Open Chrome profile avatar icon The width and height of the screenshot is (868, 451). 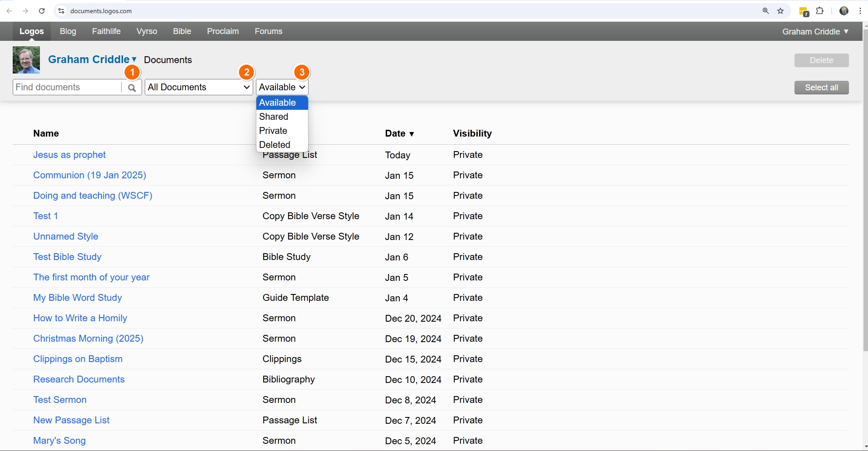click(x=844, y=11)
